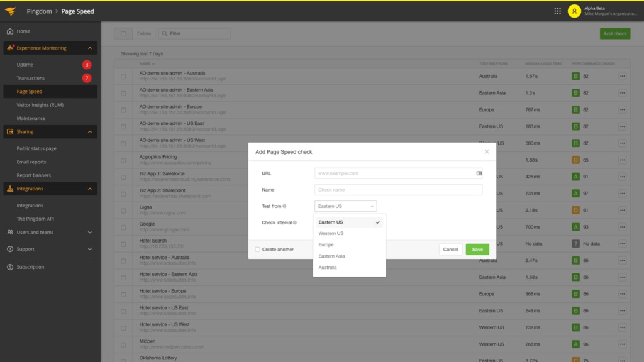This screenshot has width=644, height=362.
Task: Click the Save button
Action: tap(477, 250)
